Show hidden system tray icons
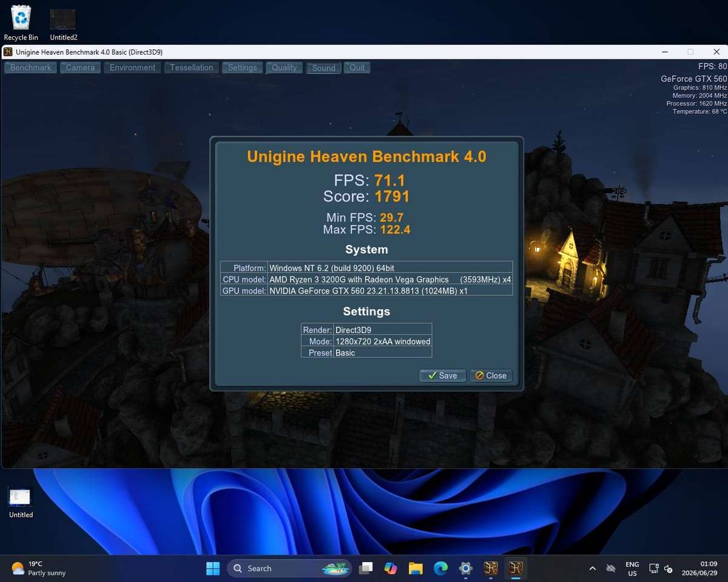Viewport: 728px width, 582px height. (x=592, y=569)
